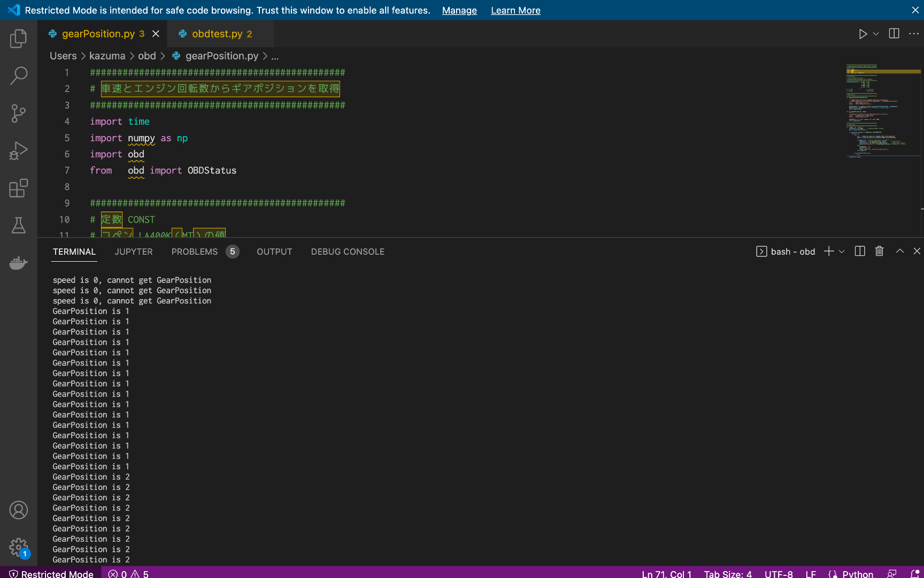Screen dimensions: 924x578
Task: Open the Docker view
Action: [x=18, y=263]
